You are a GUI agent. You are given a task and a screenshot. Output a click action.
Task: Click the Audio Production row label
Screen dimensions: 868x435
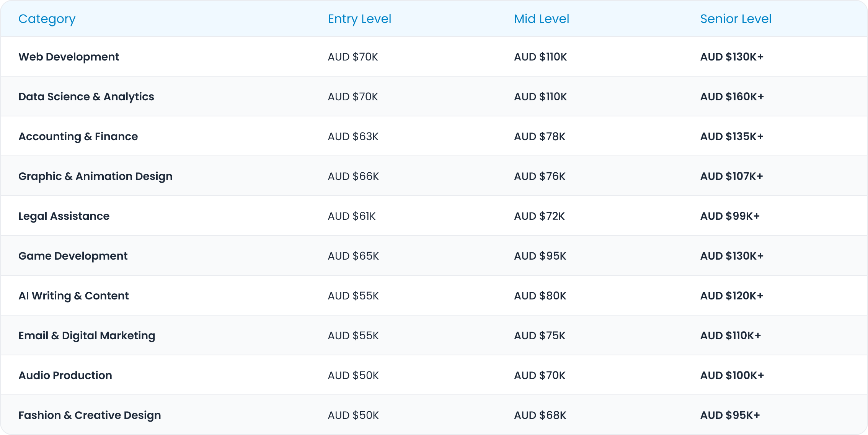click(65, 375)
